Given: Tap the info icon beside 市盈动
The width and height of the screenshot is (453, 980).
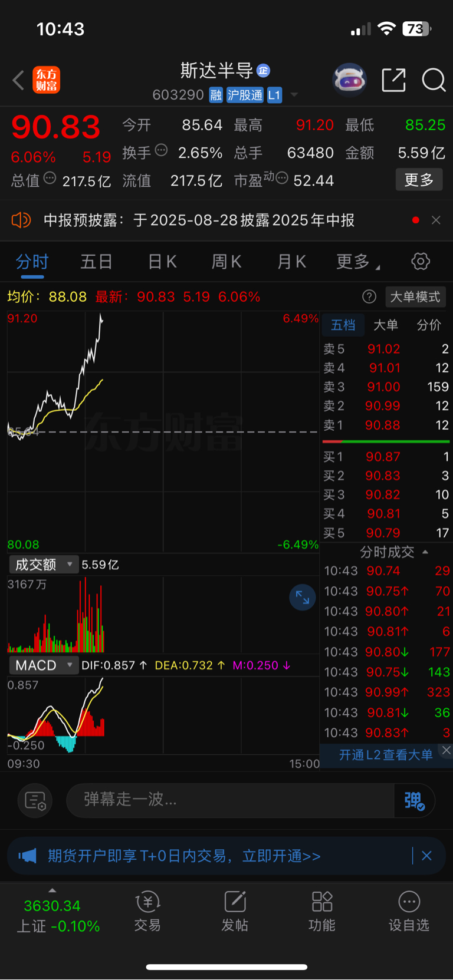Looking at the screenshot, I should click(x=282, y=178).
